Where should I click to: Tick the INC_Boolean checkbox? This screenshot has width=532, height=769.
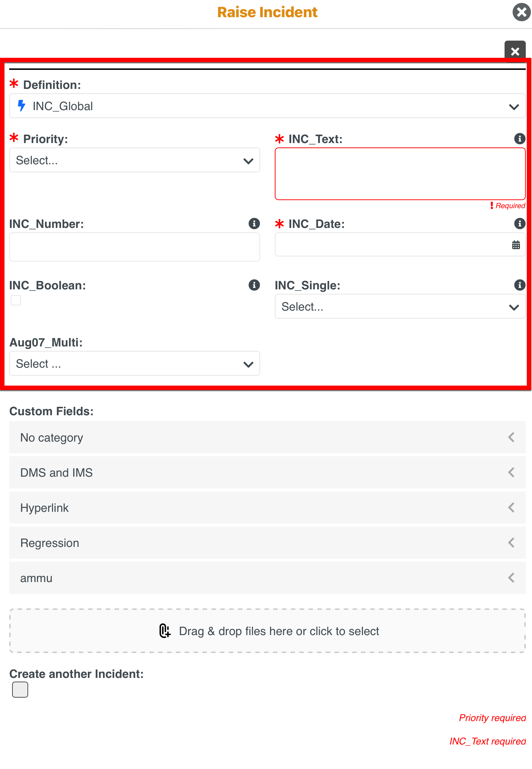[x=16, y=300]
